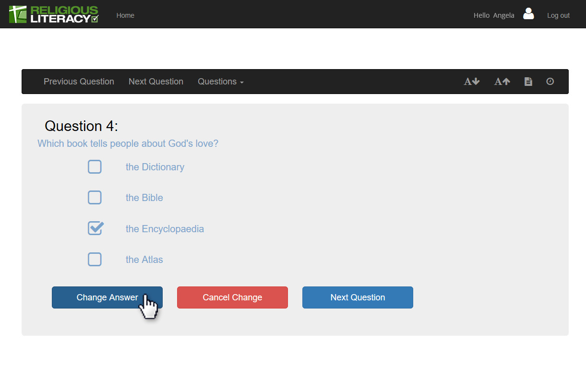The image size is (586, 392).
Task: Log out of the account
Action: tap(558, 15)
